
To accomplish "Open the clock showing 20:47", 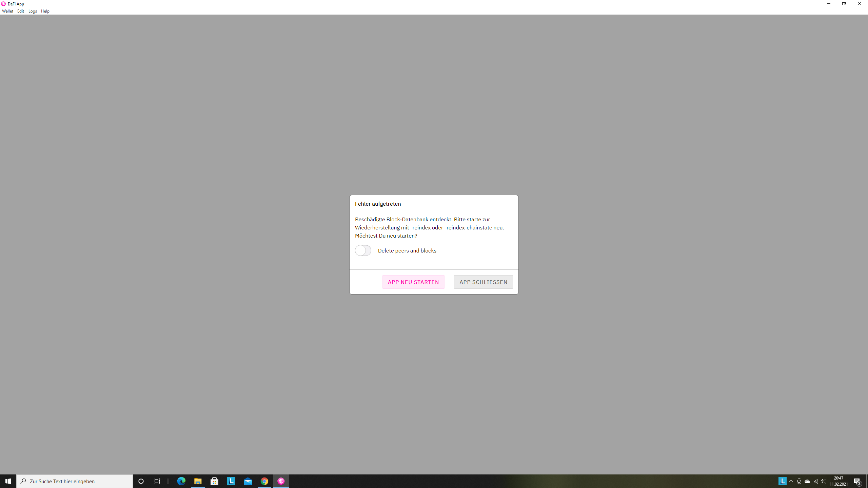I will [x=839, y=481].
